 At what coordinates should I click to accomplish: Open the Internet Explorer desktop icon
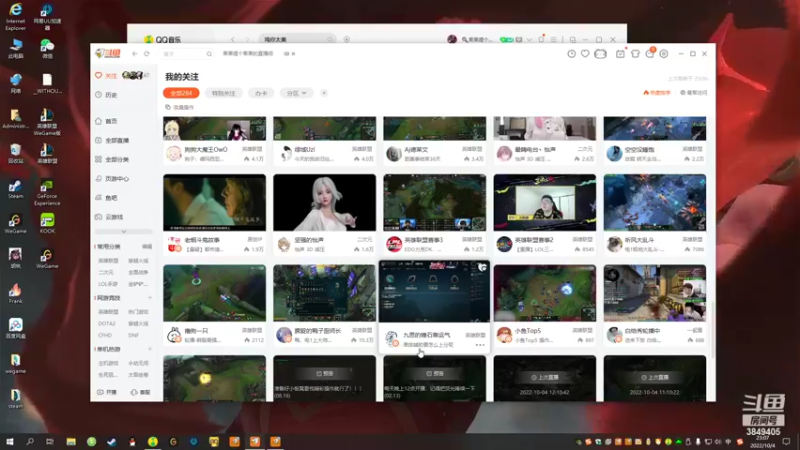[15, 16]
